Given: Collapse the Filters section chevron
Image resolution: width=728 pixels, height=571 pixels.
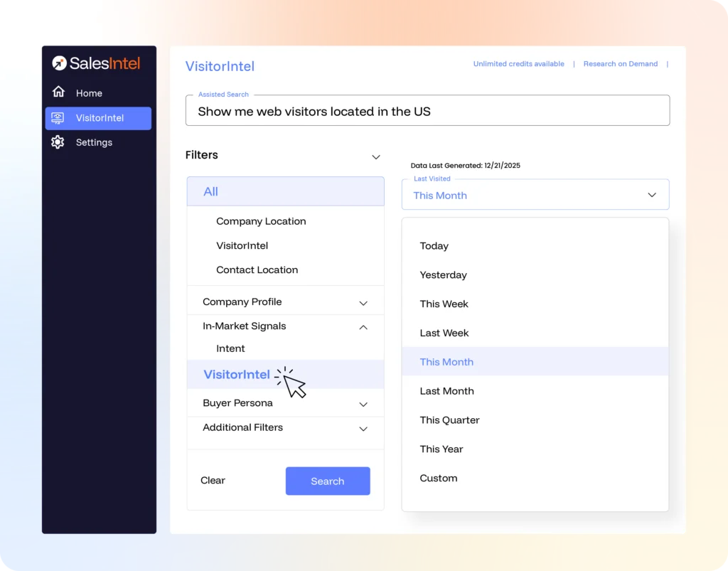Looking at the screenshot, I should point(376,157).
